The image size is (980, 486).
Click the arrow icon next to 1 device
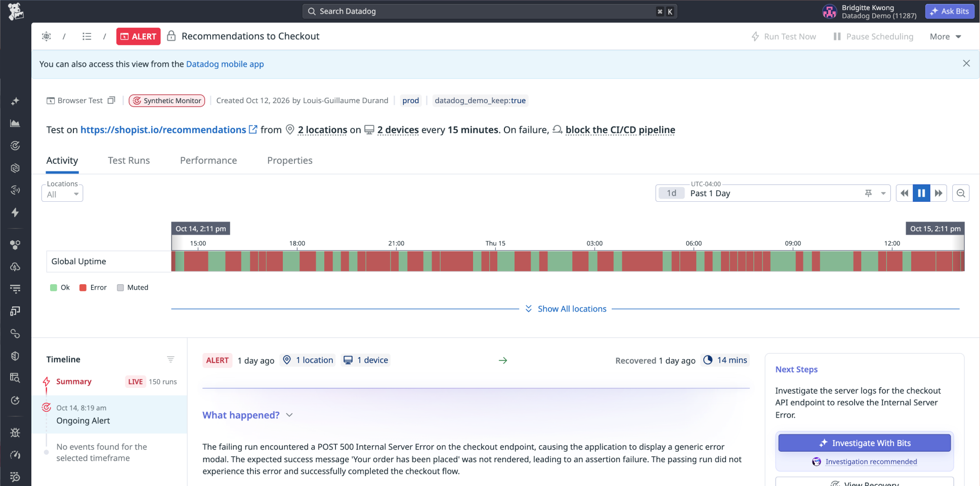[x=503, y=360]
